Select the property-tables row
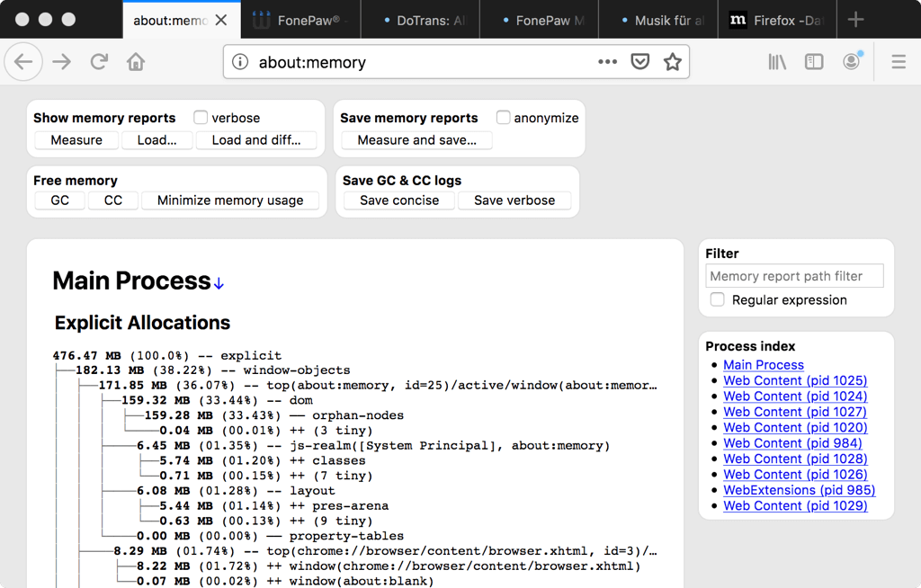Viewport: 921px width, 588px height. [x=270, y=536]
